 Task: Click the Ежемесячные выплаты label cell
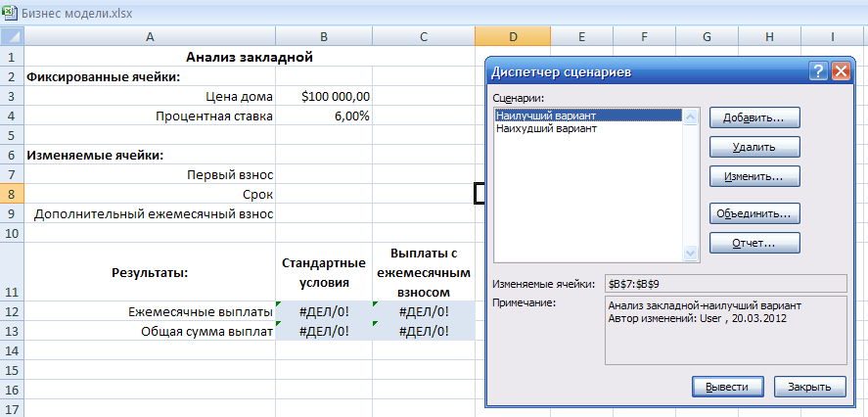tap(150, 311)
